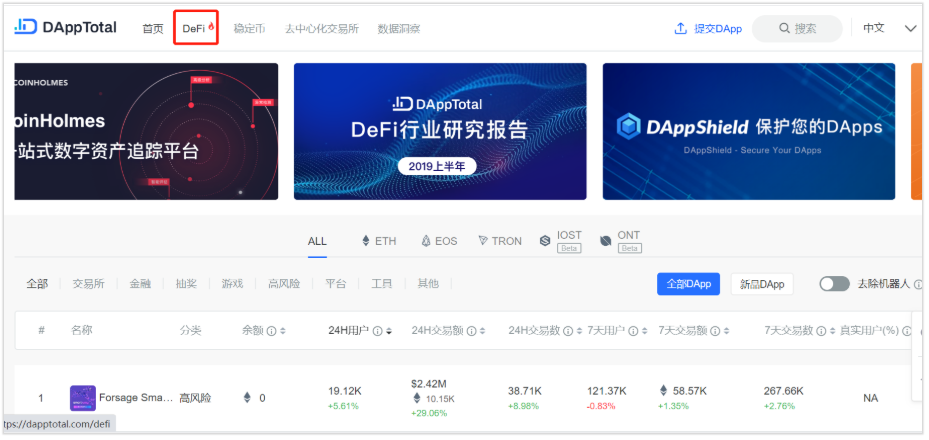Switch to the IOST Beta tab

[560, 241]
